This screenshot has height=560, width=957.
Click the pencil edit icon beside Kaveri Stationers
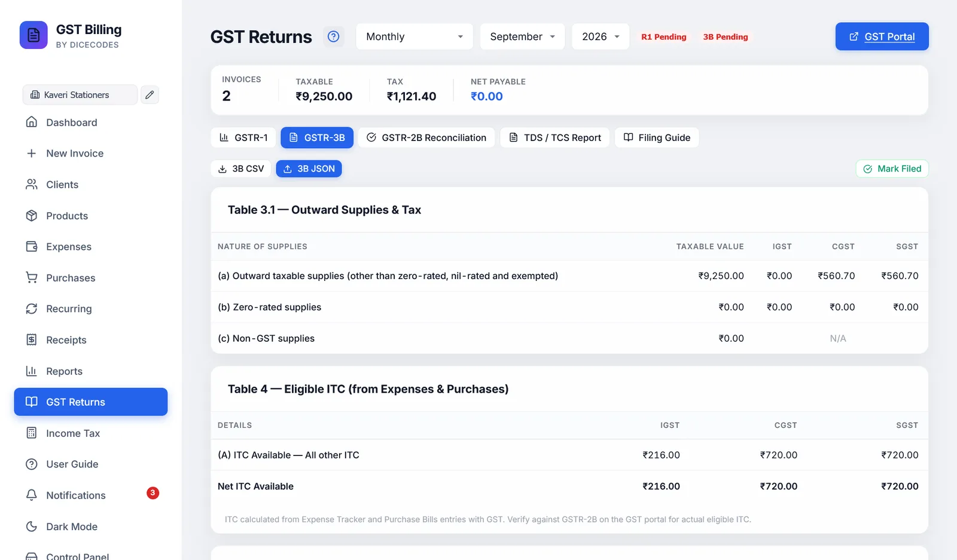click(x=150, y=94)
